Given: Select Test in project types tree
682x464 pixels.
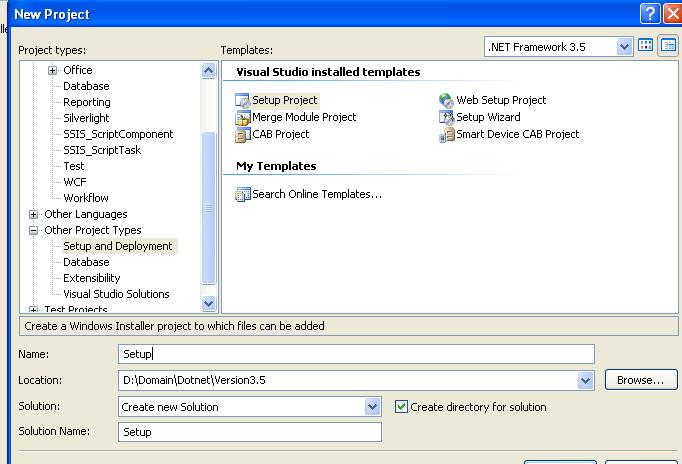Looking at the screenshot, I should (74, 167).
